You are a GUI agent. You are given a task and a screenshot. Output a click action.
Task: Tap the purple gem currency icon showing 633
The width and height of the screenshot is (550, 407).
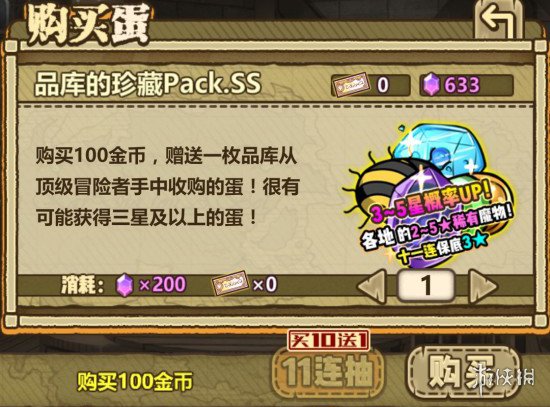(431, 85)
